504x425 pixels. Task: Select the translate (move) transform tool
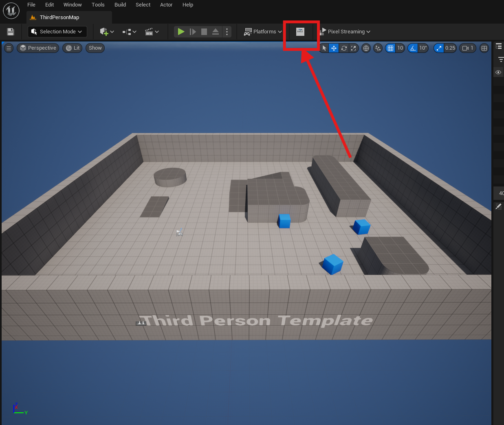[334, 48]
